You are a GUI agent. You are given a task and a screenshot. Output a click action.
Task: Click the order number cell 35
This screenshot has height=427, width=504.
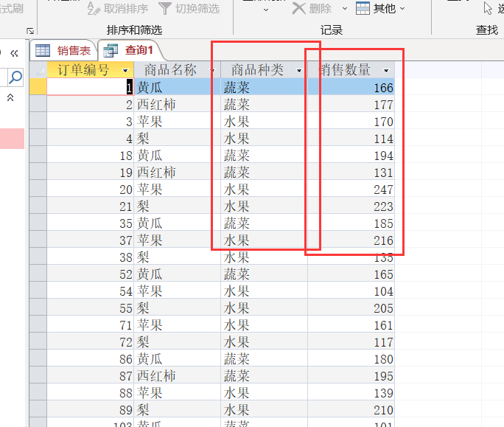91,223
